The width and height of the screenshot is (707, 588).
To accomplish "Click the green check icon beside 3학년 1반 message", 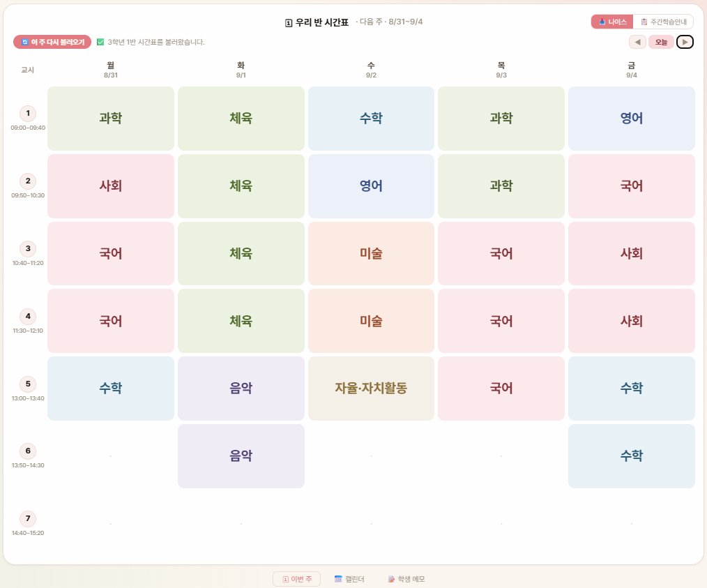I will click(100, 42).
